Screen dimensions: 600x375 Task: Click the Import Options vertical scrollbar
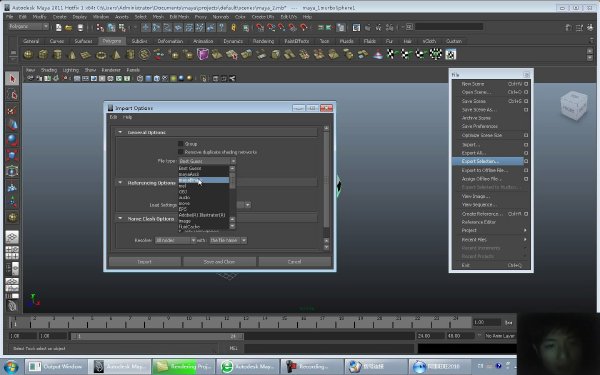[x=326, y=179]
